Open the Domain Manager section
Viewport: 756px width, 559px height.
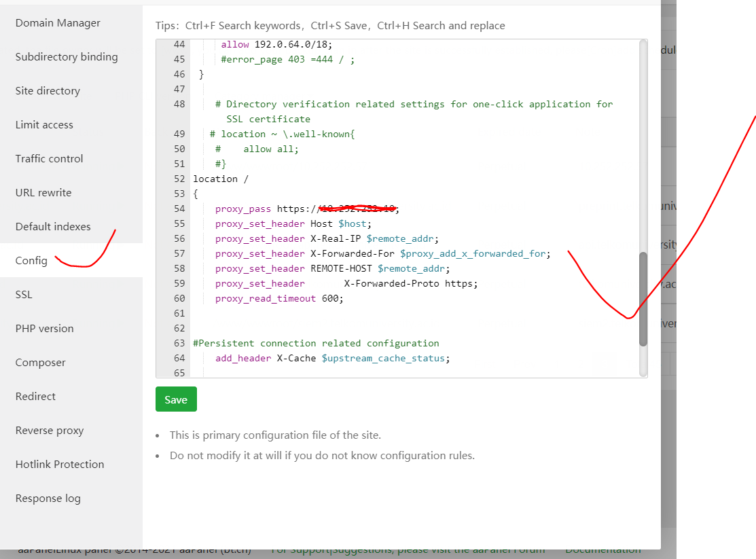click(x=58, y=23)
